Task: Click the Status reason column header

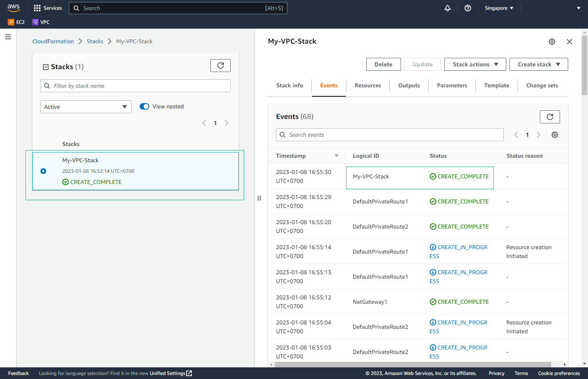Action: [524, 156]
